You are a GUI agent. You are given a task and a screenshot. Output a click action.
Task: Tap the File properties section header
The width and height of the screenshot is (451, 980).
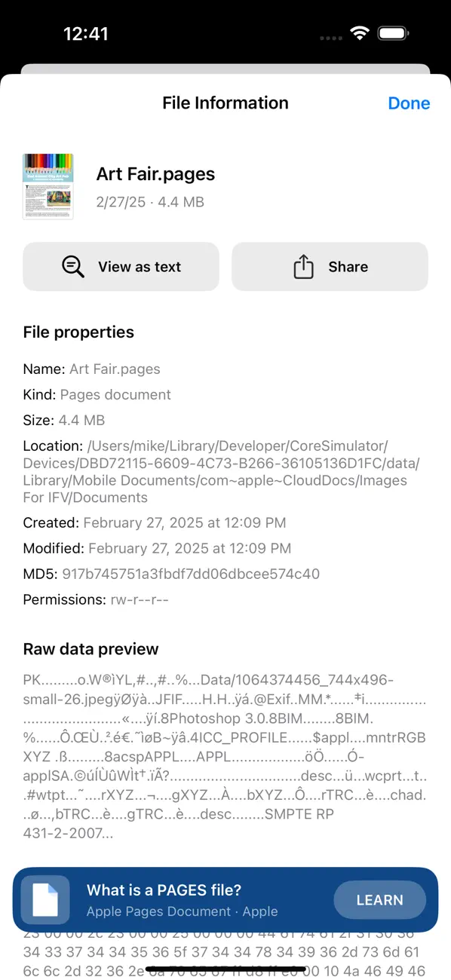(x=78, y=332)
